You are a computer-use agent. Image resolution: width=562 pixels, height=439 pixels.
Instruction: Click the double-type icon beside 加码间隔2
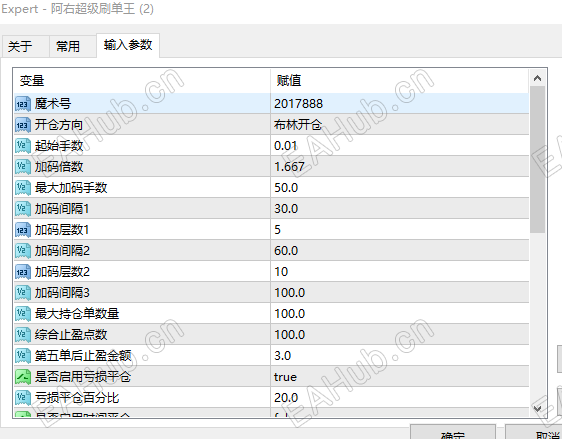23,251
